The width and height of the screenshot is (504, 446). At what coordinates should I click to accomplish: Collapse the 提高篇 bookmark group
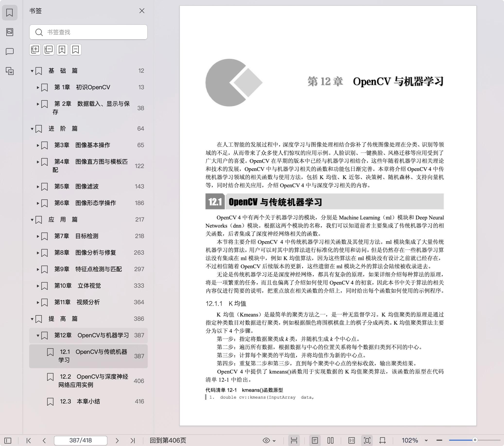pos(32,319)
